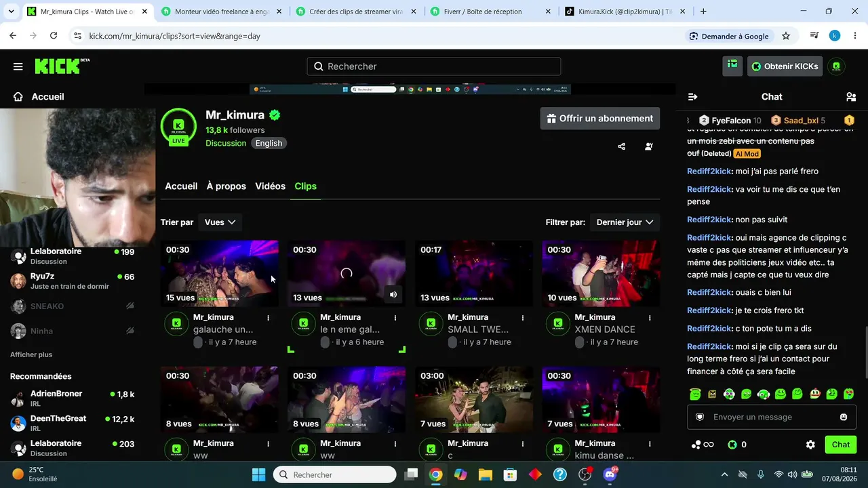Insert the heart-eyes emote

[x=849, y=394]
